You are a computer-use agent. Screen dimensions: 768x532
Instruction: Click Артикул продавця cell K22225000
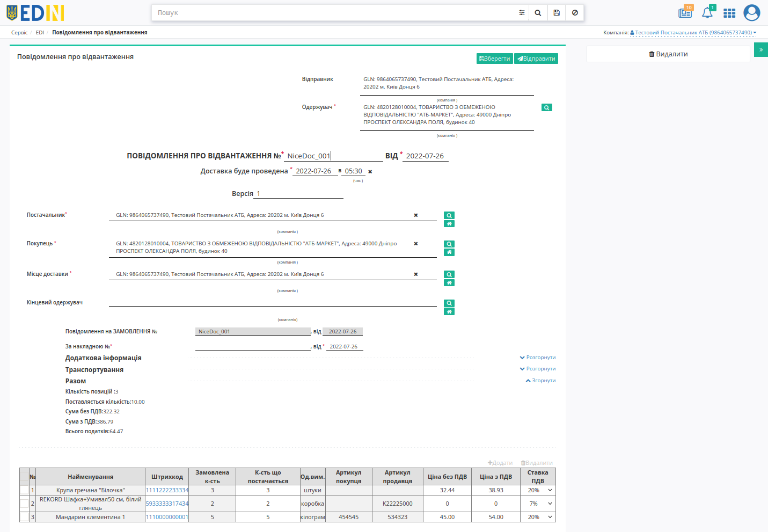tap(397, 504)
